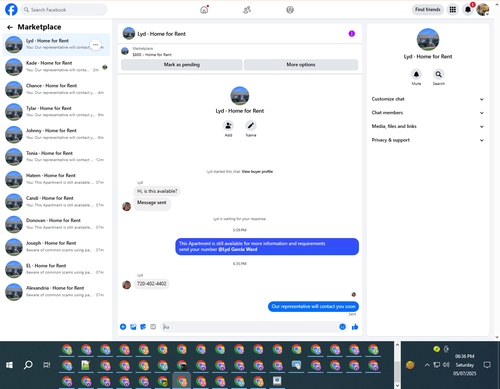Choose a GIF icon
Screen dimensions: 500x389
tap(153, 327)
